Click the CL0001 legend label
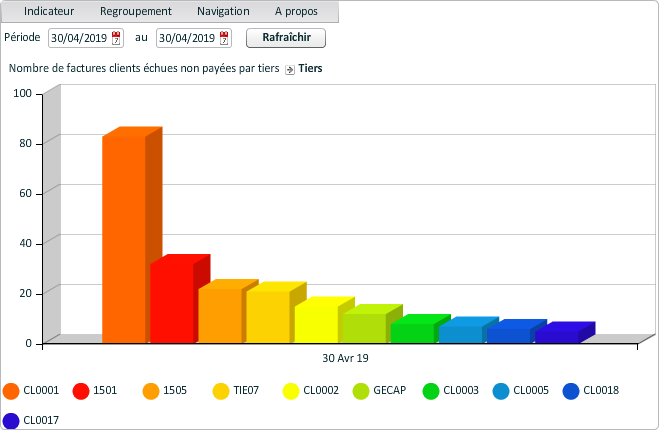The height and width of the screenshot is (430, 659). pos(41,390)
